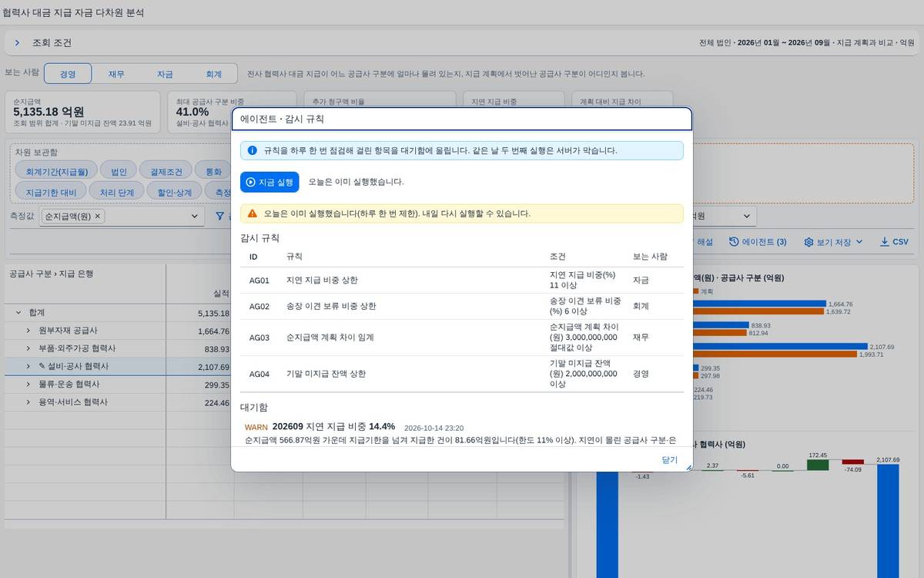The height and width of the screenshot is (578, 924).
Task: Click the play icon inside 지금 실행
Action: tap(250, 182)
